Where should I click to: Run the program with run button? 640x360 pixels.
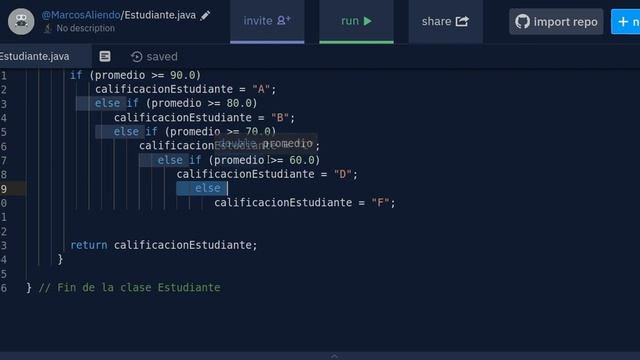coord(356,21)
